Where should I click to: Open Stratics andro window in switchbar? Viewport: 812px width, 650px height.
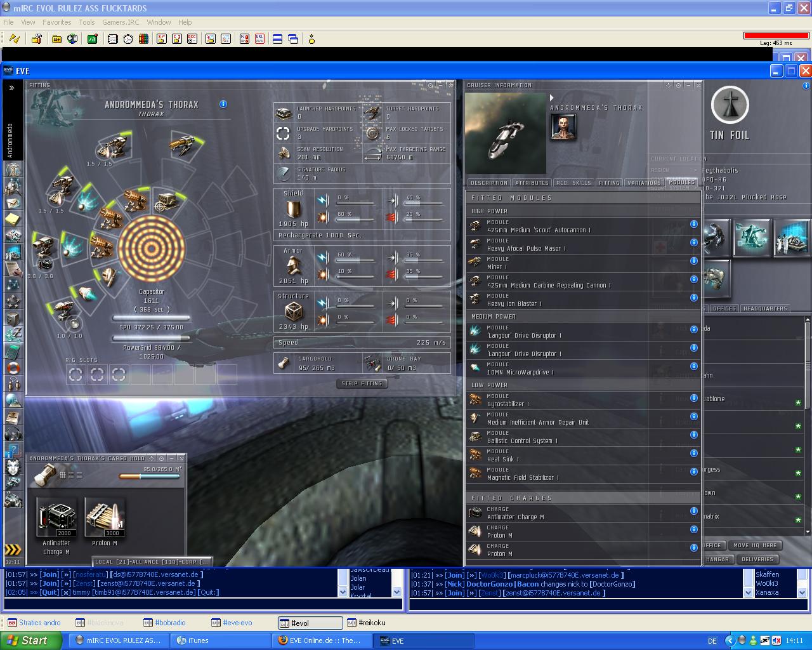pyautogui.click(x=39, y=623)
